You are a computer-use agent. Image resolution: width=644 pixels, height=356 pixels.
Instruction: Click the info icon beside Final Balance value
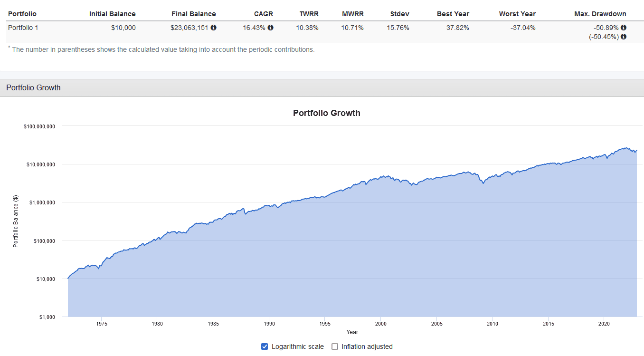[x=214, y=28]
